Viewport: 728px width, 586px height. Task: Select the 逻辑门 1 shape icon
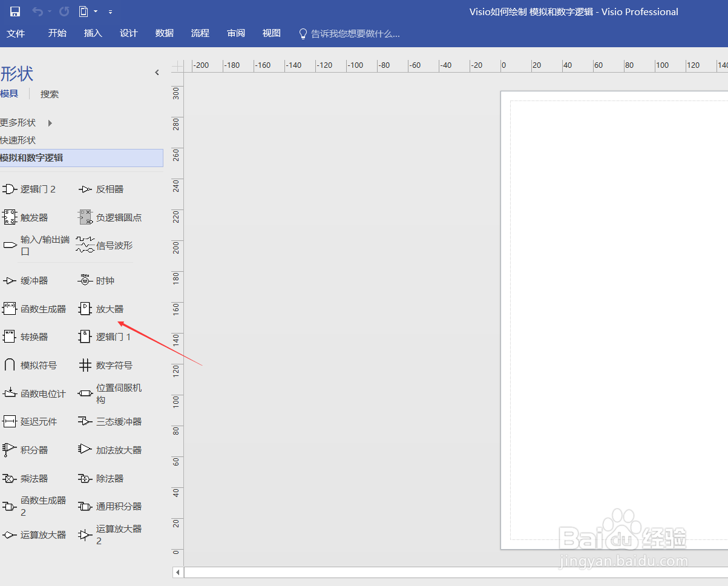click(85, 337)
